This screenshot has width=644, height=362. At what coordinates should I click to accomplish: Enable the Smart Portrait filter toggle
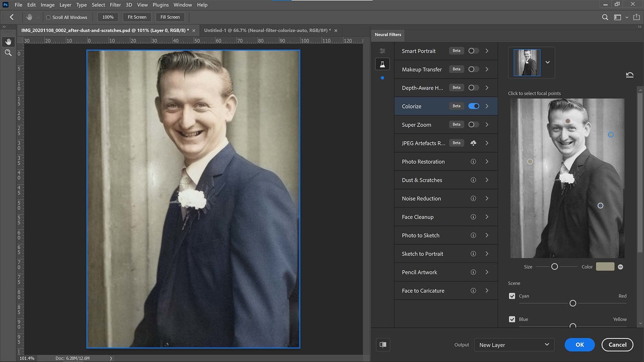(x=473, y=51)
